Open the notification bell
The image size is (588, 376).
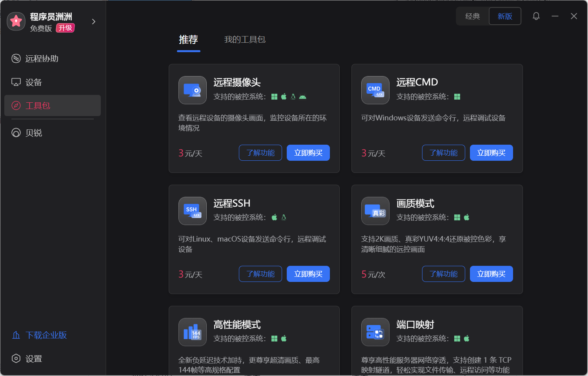[x=536, y=16]
